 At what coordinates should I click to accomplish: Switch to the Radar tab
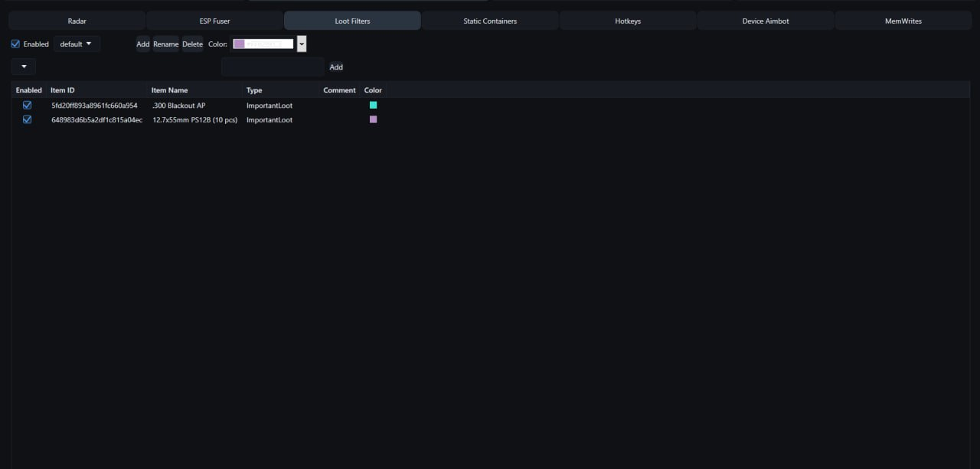(x=77, y=21)
